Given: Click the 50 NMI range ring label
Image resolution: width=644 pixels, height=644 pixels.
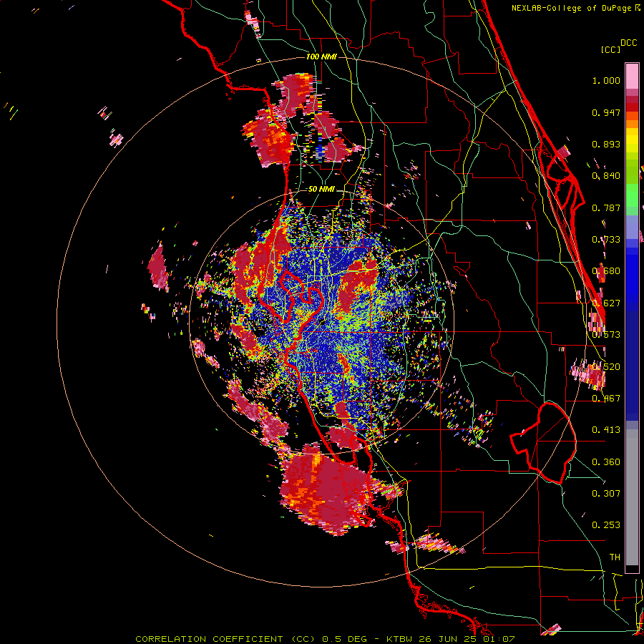Looking at the screenshot, I should click(x=321, y=190).
